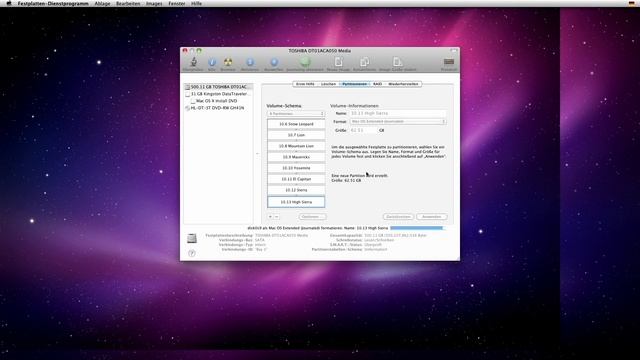Image resolution: width=640 pixels, height=360 pixels.
Task: Click the Auswerfen eject toolbar icon
Action: click(x=274, y=62)
